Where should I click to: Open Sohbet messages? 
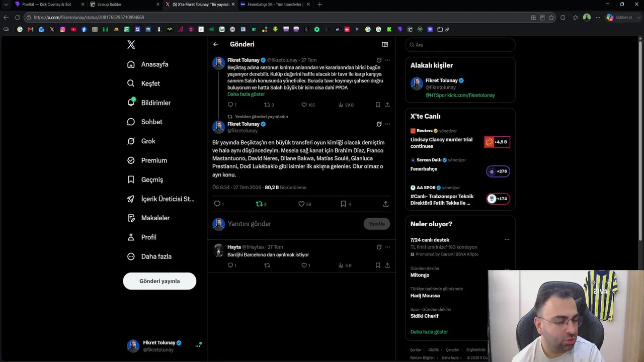pyautogui.click(x=144, y=122)
